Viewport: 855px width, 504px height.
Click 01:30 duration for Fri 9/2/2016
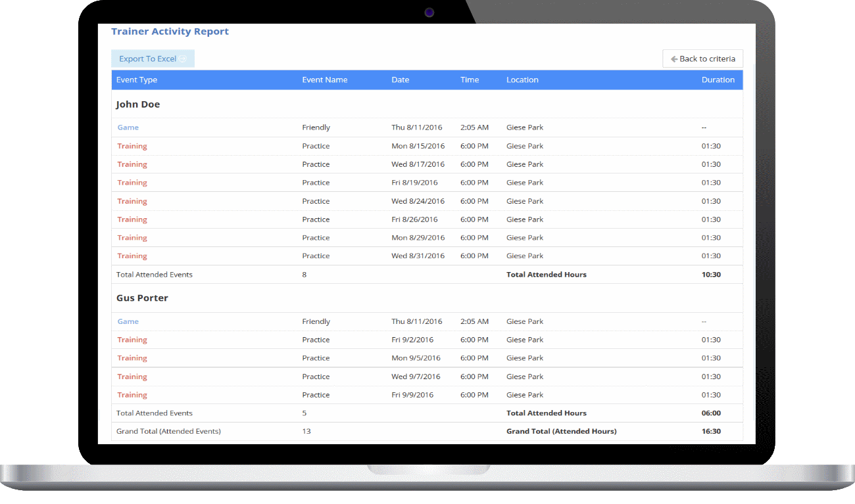[x=711, y=340]
